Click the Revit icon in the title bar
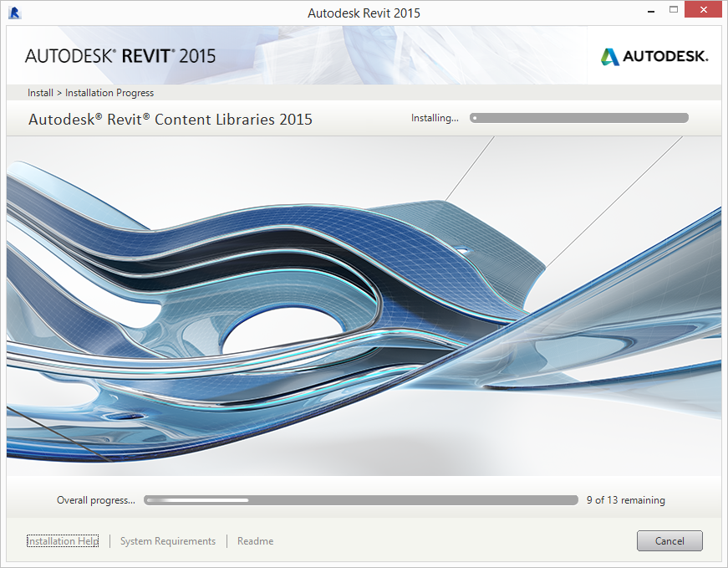The height and width of the screenshot is (568, 728). click(15, 13)
